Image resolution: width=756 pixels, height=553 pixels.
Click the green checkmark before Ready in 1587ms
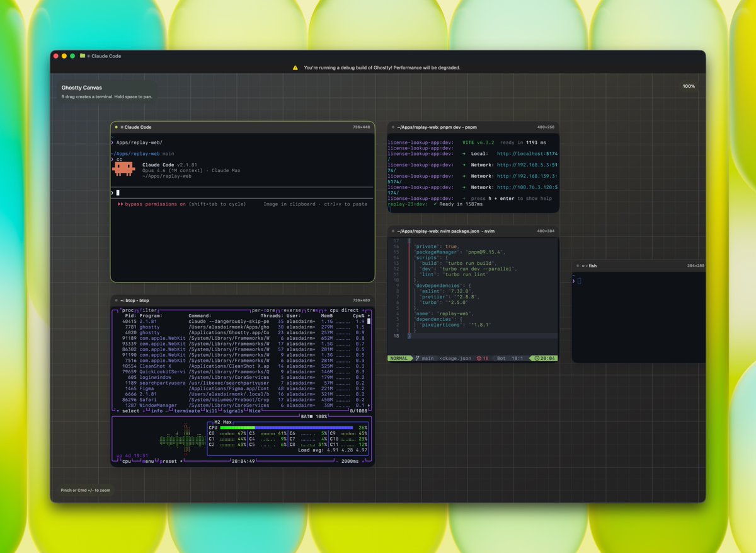436,204
